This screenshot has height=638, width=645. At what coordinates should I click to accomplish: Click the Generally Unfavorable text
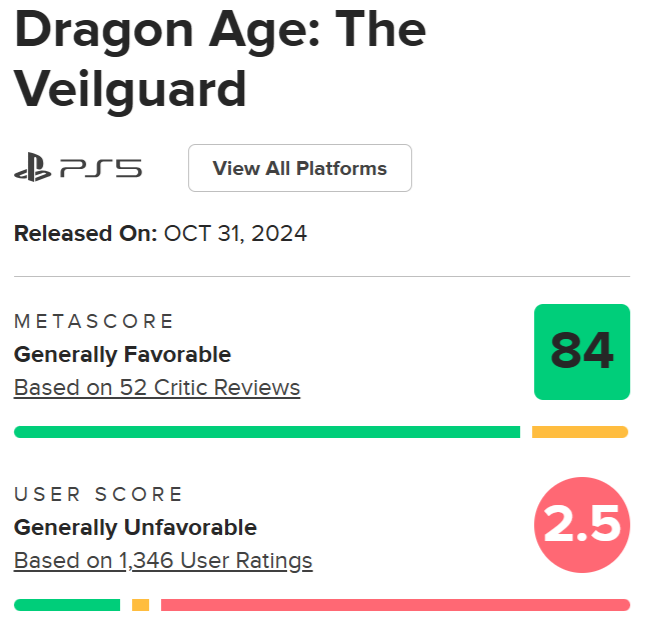tap(135, 527)
